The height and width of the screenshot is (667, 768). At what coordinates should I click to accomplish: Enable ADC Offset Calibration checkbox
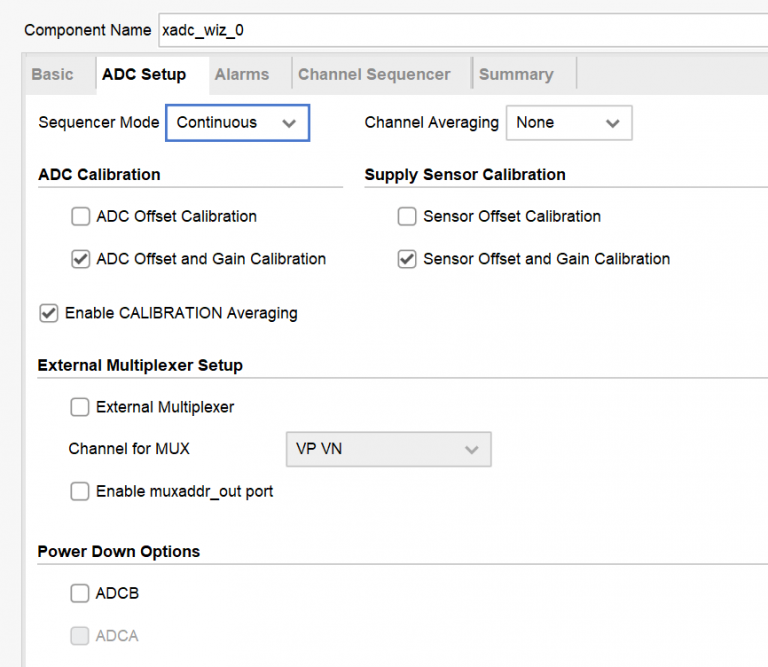tap(81, 216)
